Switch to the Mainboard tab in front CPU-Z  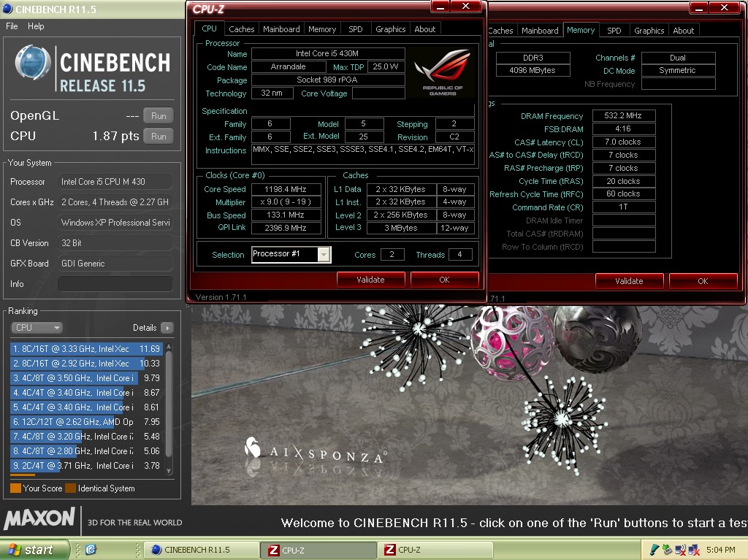(x=281, y=29)
